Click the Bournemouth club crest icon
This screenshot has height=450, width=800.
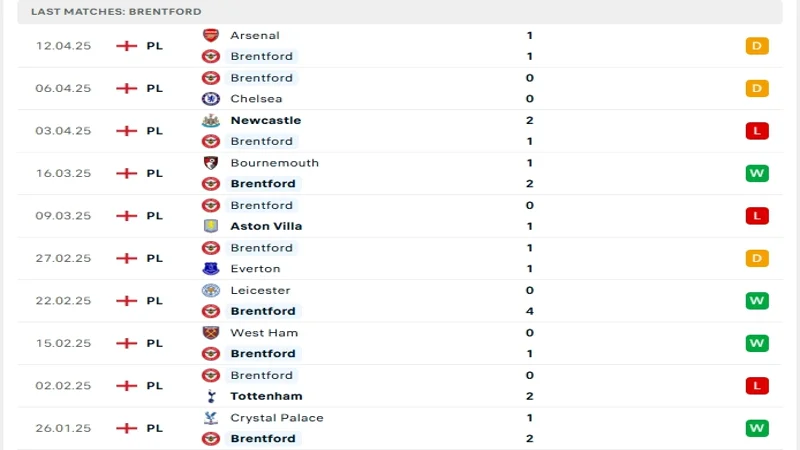[x=211, y=163]
